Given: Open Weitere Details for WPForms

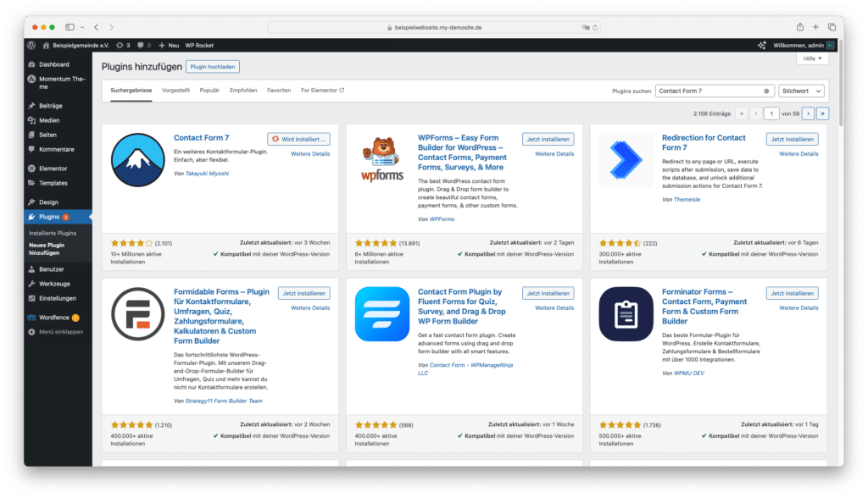Looking at the screenshot, I should coord(554,154).
